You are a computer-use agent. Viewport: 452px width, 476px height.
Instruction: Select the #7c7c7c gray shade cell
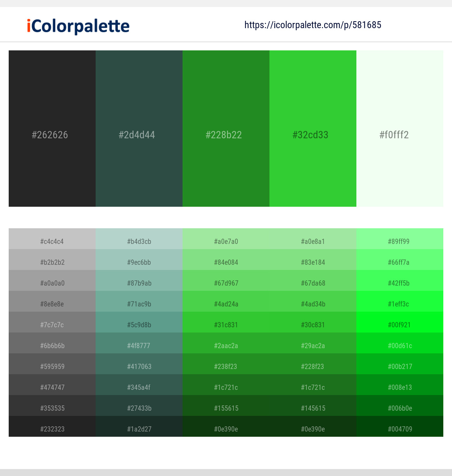[52, 325]
